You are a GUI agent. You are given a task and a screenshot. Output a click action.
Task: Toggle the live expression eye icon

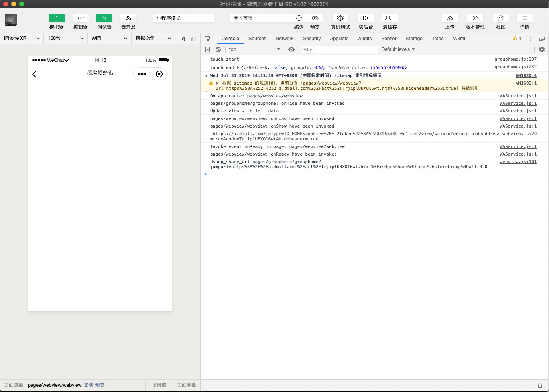click(291, 49)
